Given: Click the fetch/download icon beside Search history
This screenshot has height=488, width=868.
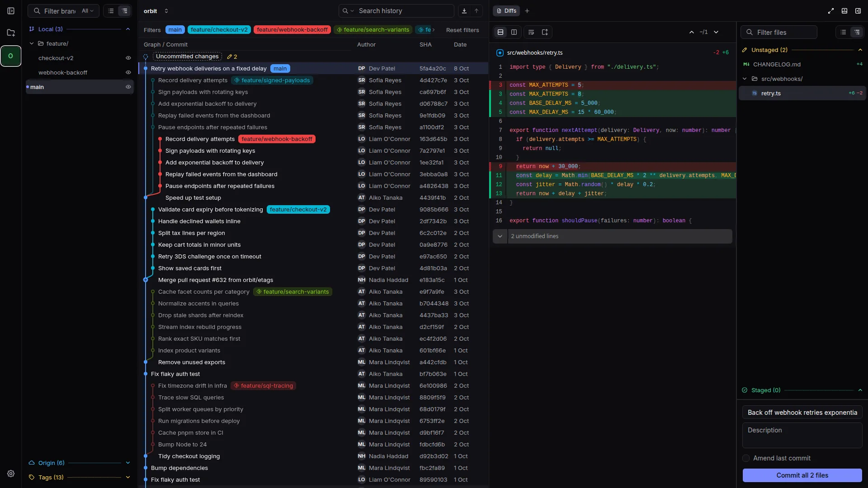Looking at the screenshot, I should point(464,11).
